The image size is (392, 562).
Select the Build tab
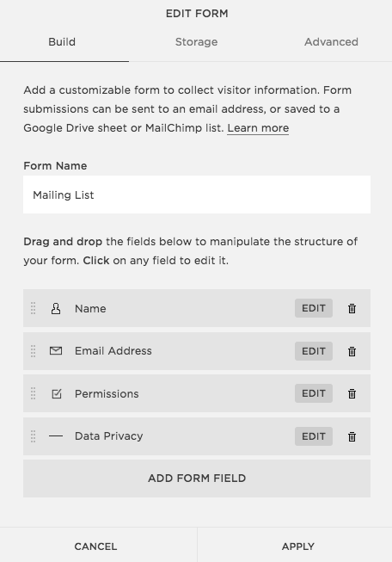62,42
